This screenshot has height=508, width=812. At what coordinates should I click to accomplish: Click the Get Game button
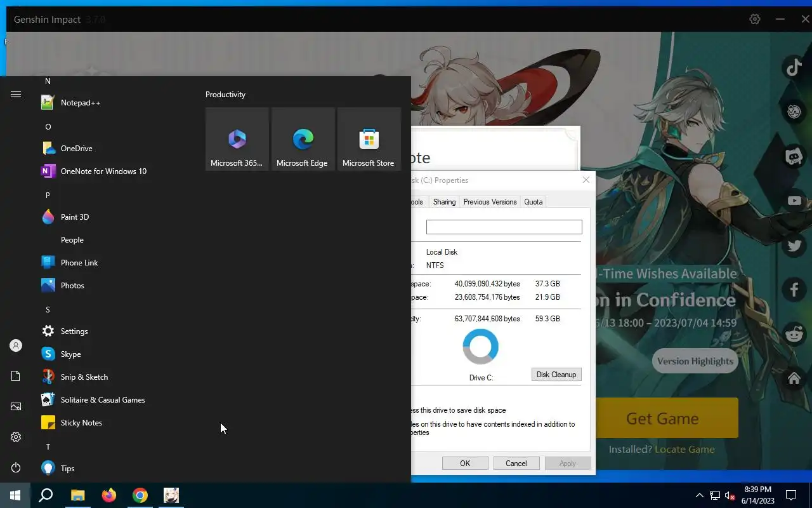tap(662, 418)
